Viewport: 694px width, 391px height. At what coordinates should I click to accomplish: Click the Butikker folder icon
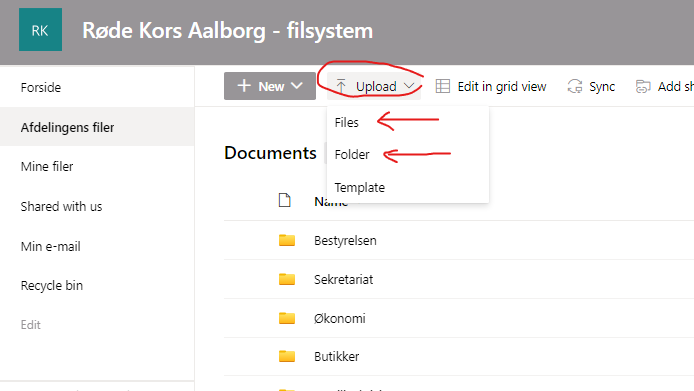click(287, 356)
